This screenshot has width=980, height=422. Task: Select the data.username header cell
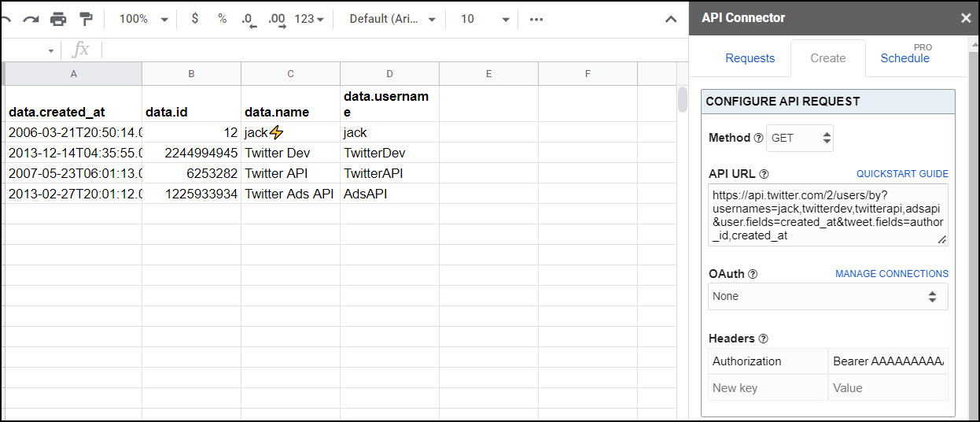click(x=389, y=104)
